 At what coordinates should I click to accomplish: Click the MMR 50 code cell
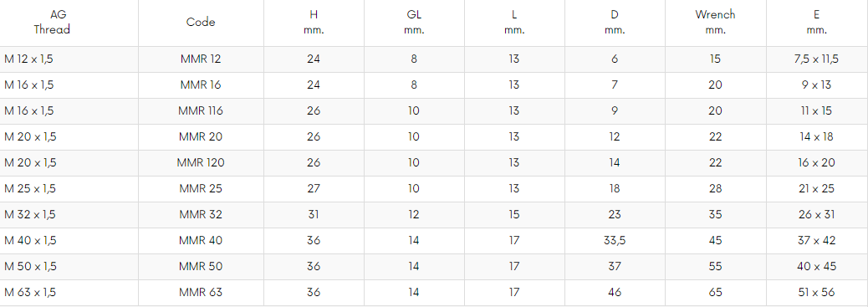coord(201,267)
